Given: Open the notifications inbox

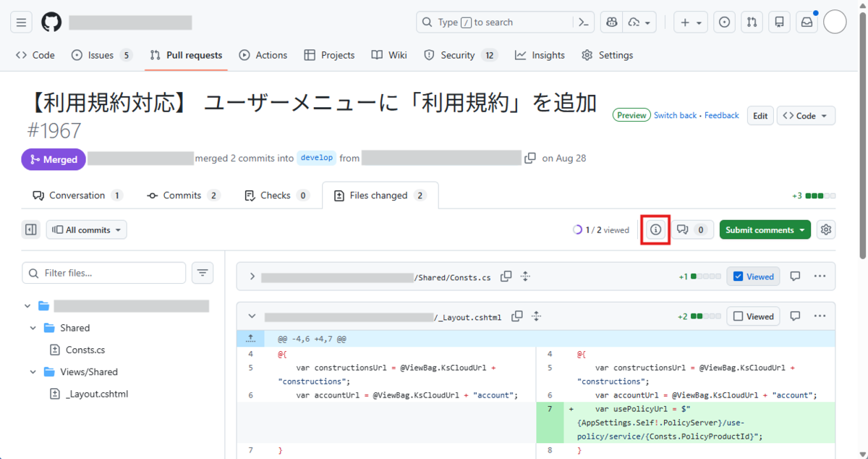Looking at the screenshot, I should pos(806,22).
